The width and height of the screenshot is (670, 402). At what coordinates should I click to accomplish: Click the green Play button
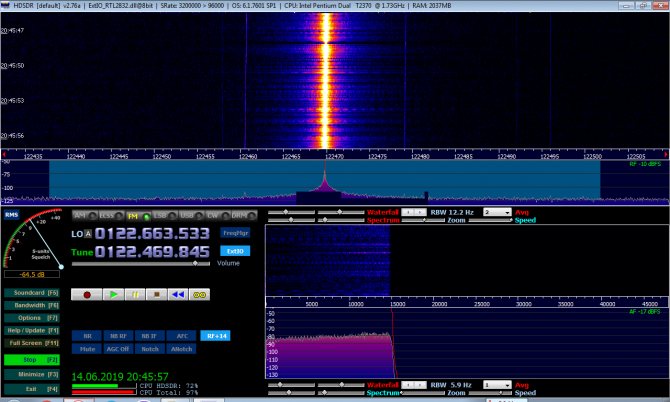(113, 295)
